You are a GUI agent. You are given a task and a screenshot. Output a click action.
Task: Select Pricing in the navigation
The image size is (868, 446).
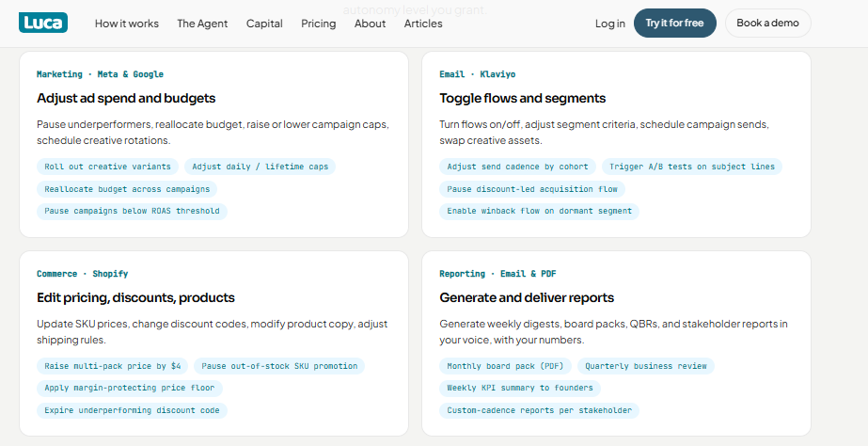point(318,24)
